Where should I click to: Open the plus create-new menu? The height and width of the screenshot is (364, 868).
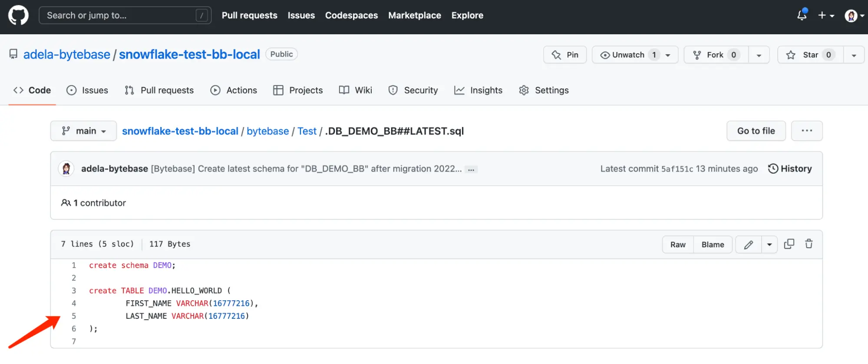[x=826, y=15]
